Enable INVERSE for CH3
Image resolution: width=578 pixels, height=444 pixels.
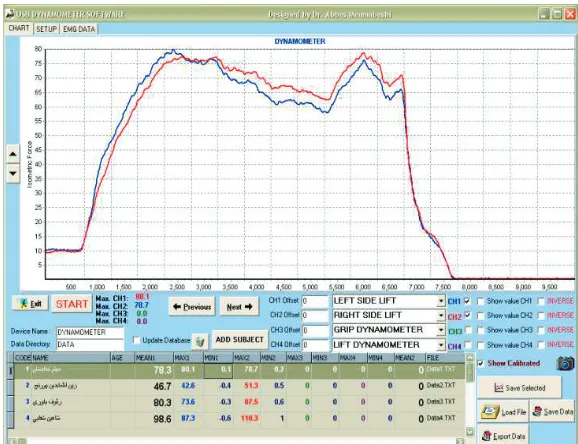click(x=541, y=330)
